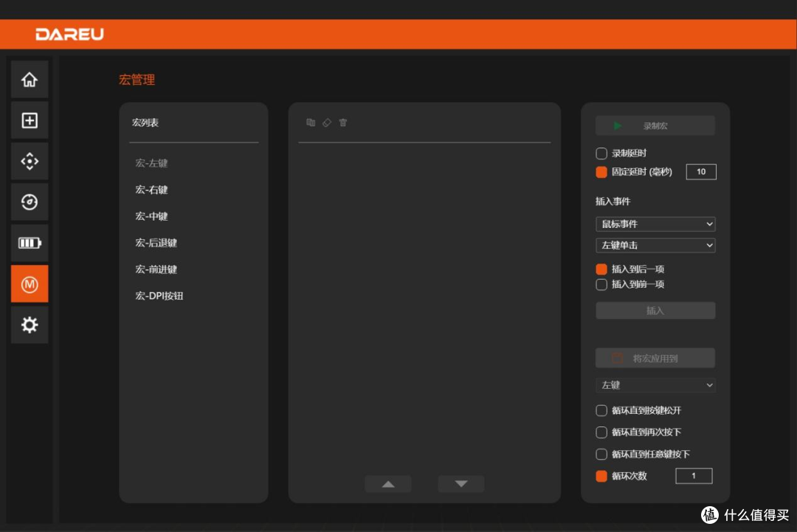Click the DAREU logo
Screen dimensions: 797x532
(x=69, y=34)
